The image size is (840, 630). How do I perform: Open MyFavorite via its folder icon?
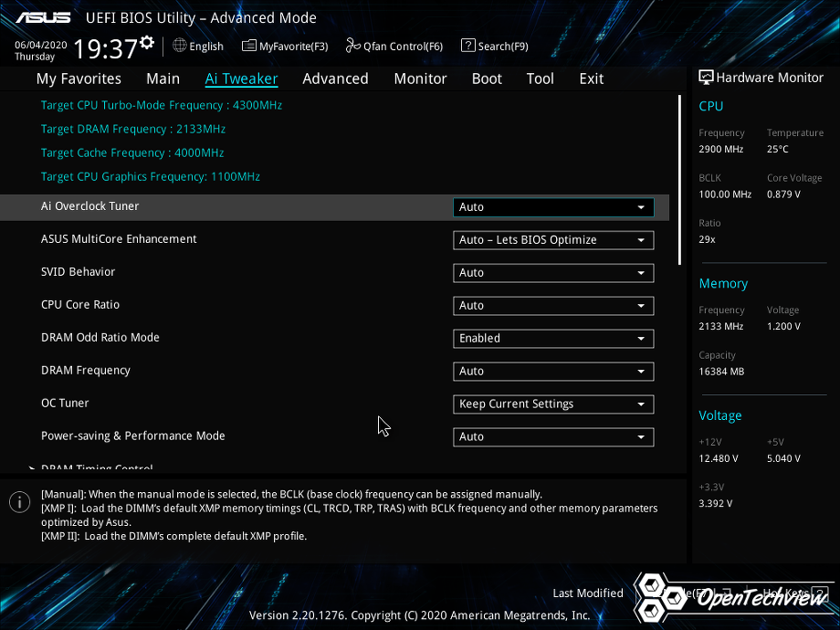(x=248, y=46)
